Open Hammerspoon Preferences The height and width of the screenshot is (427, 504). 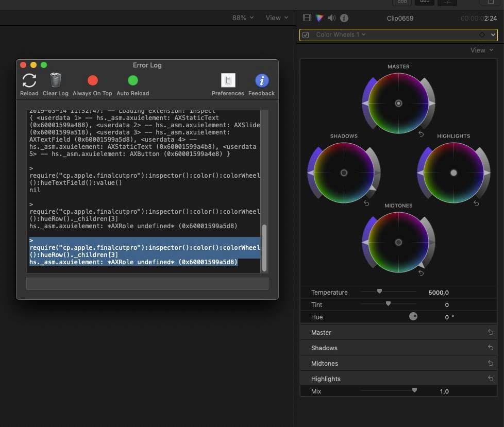(227, 81)
